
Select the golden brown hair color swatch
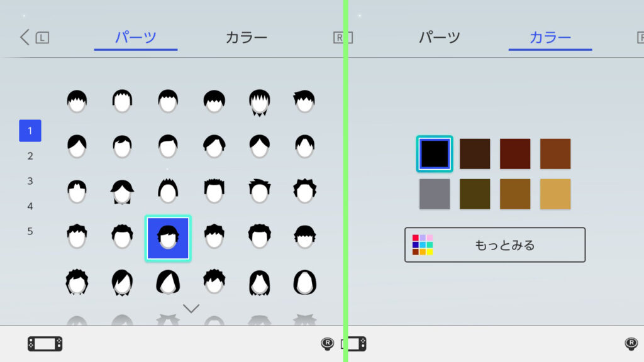(x=515, y=194)
